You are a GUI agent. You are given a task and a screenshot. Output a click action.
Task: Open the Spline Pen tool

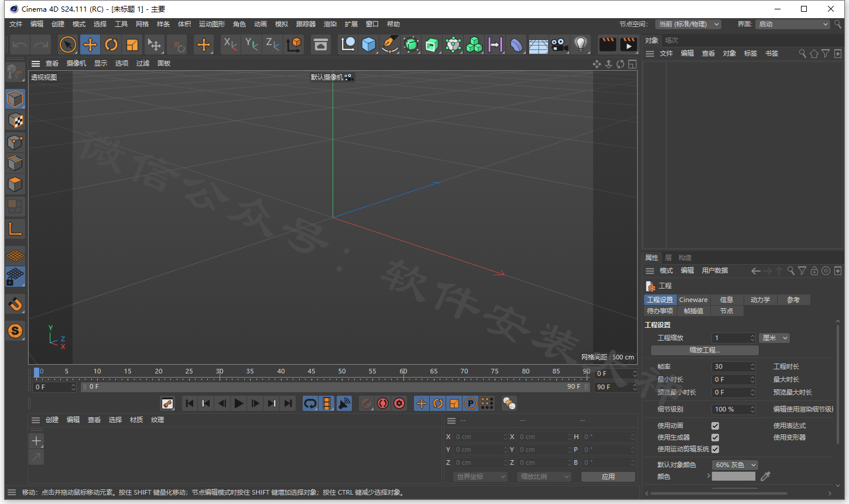pyautogui.click(x=390, y=44)
